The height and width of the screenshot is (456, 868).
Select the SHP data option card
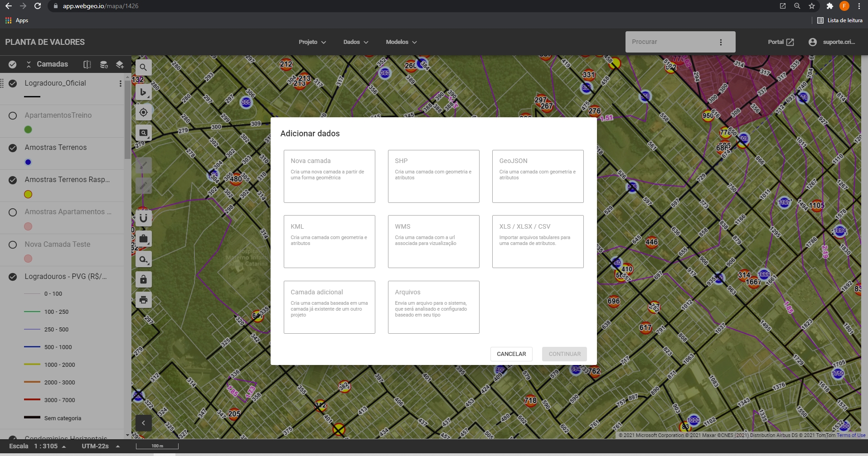point(433,176)
